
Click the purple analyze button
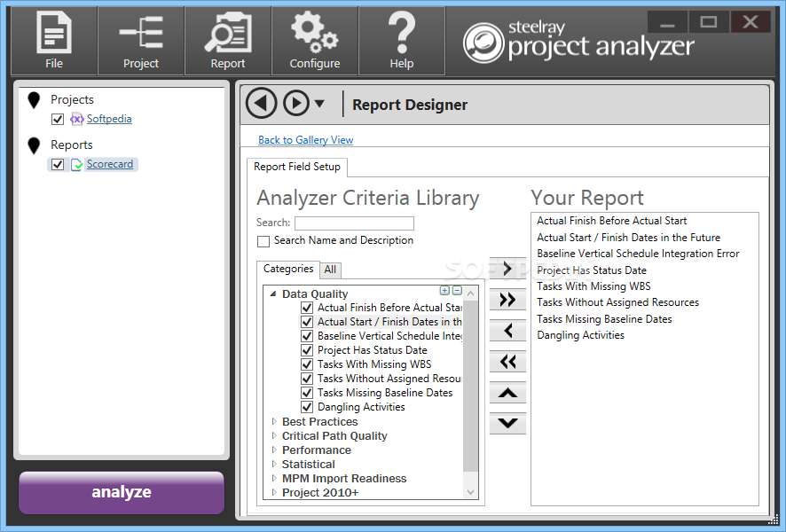122,492
